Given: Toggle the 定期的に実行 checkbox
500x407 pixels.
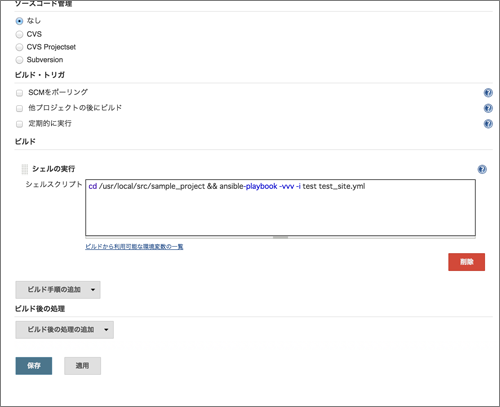Looking at the screenshot, I should coord(20,124).
